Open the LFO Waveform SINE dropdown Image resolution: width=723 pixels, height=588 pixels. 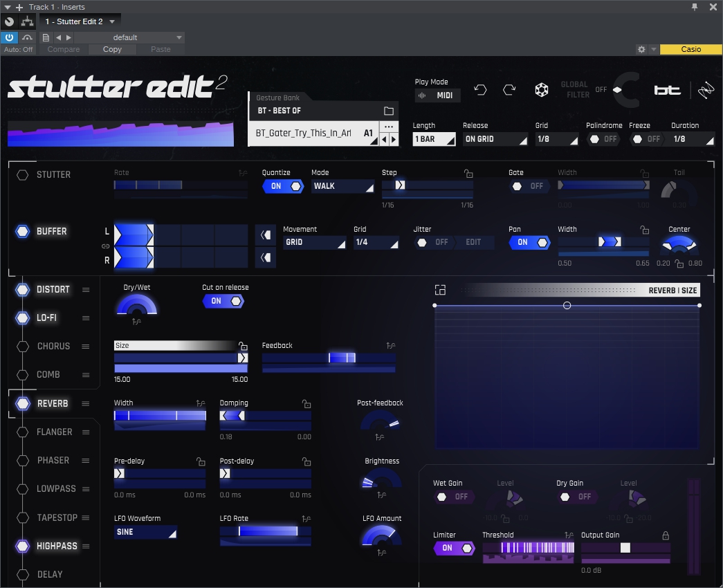(x=145, y=532)
